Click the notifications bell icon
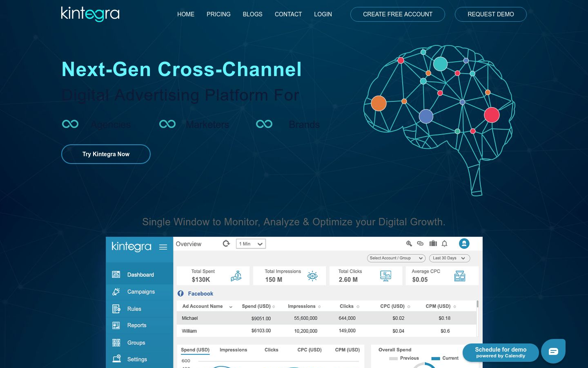Image resolution: width=588 pixels, height=368 pixels. click(x=444, y=243)
